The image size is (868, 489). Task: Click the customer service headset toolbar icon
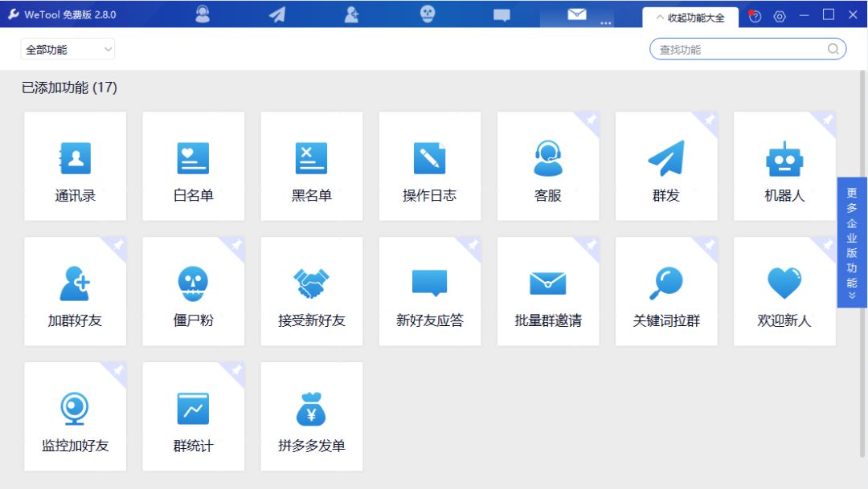click(x=203, y=14)
